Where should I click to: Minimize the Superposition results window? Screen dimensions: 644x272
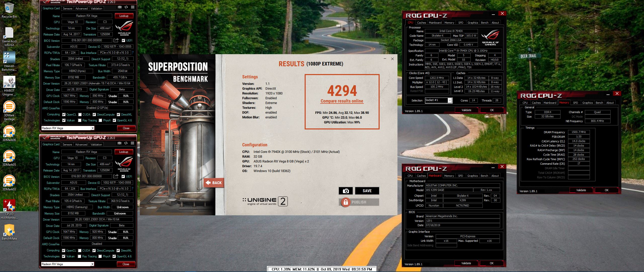(x=385, y=59)
